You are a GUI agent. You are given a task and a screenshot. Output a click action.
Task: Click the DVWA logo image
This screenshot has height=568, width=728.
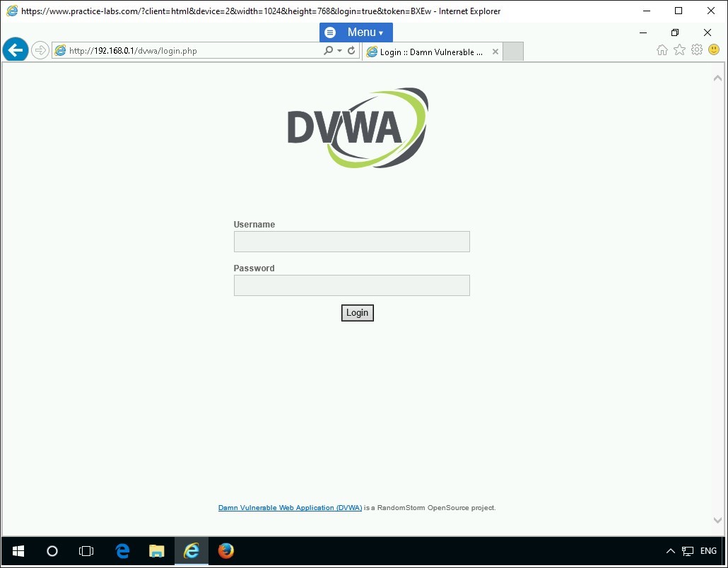tap(358, 128)
